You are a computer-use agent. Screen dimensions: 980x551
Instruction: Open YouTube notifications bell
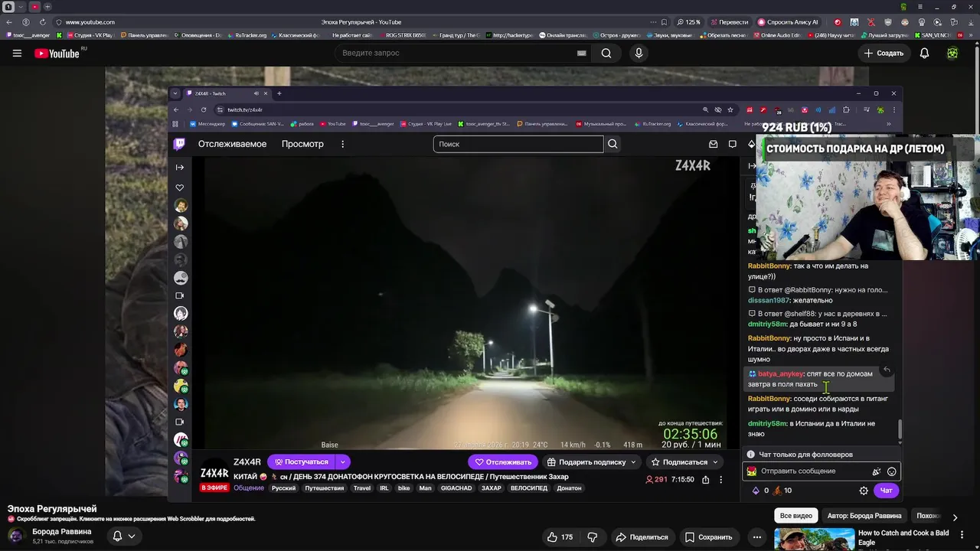[x=924, y=53]
